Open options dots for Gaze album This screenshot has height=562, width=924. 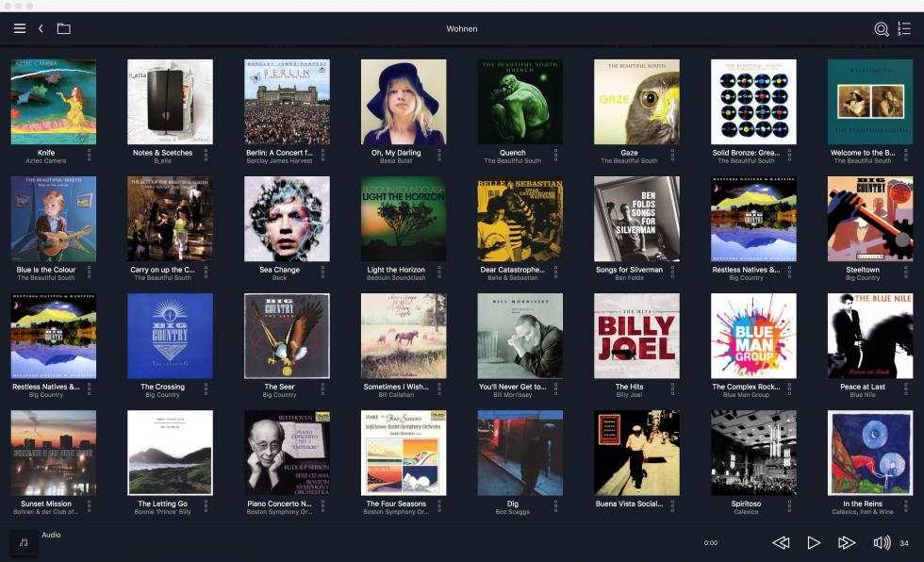[x=672, y=155]
